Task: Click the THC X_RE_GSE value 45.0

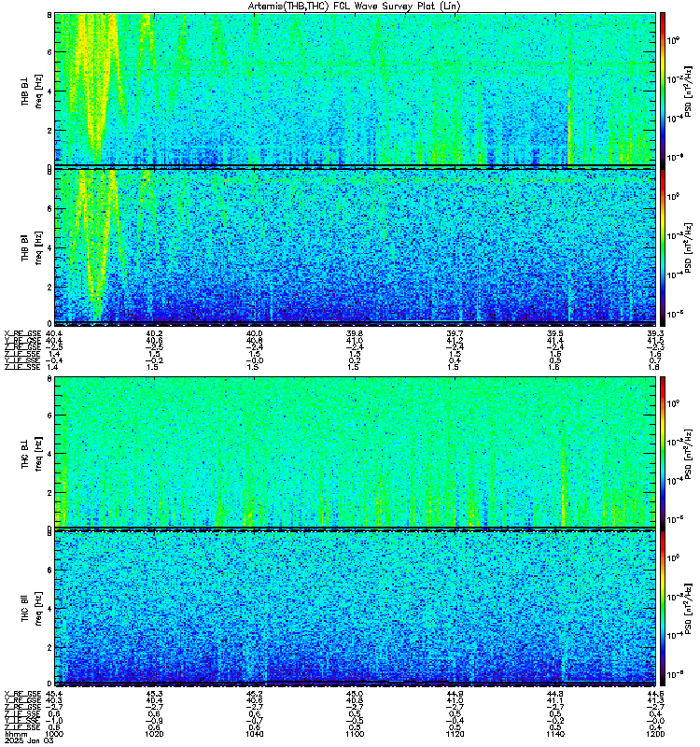Action: point(355,694)
